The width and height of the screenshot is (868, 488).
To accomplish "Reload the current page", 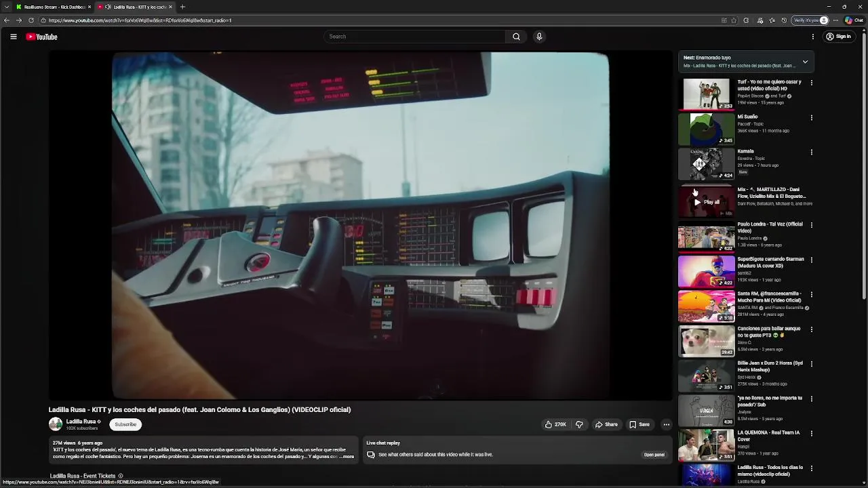I will click(31, 20).
